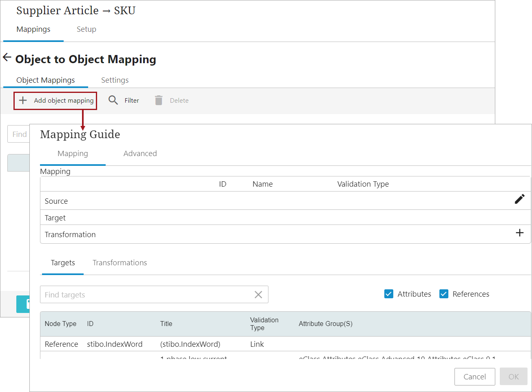Click the Filter magnifying glass icon
The width and height of the screenshot is (532, 392).
113,100
